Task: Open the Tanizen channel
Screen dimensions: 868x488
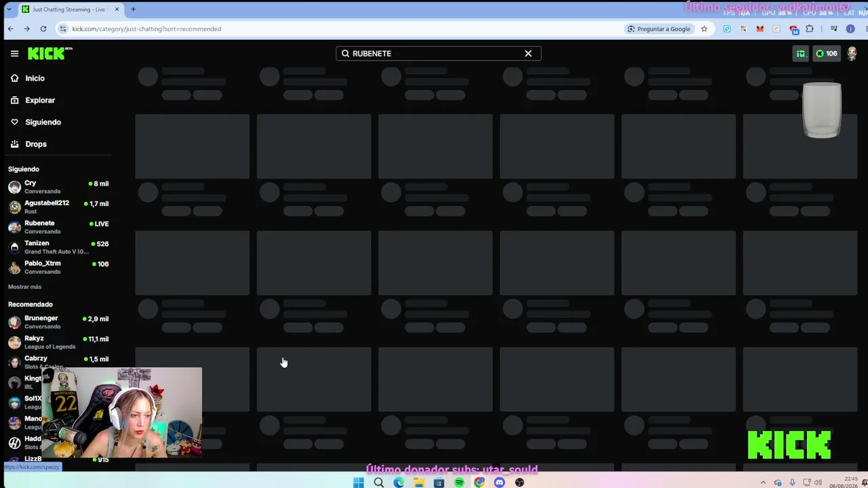Action: click(58, 247)
